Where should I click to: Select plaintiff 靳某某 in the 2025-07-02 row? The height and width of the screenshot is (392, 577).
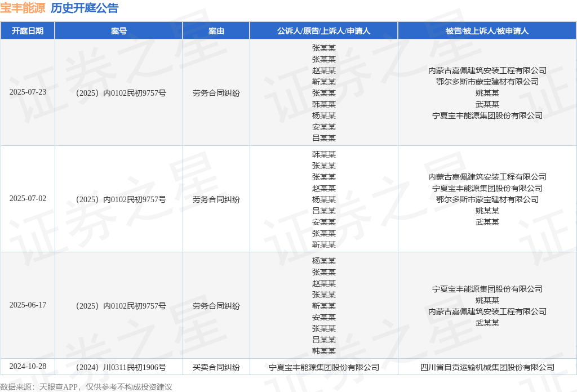click(x=324, y=244)
